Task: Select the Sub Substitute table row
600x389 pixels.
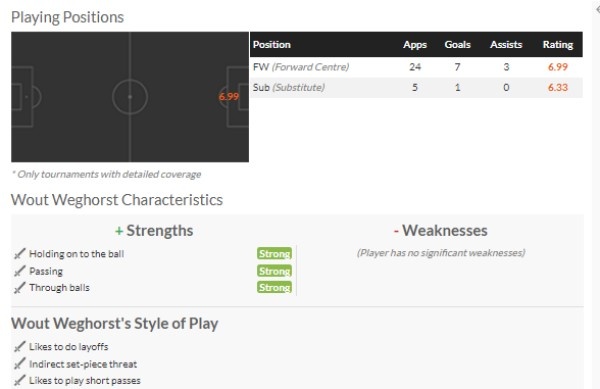Action: click(416, 88)
